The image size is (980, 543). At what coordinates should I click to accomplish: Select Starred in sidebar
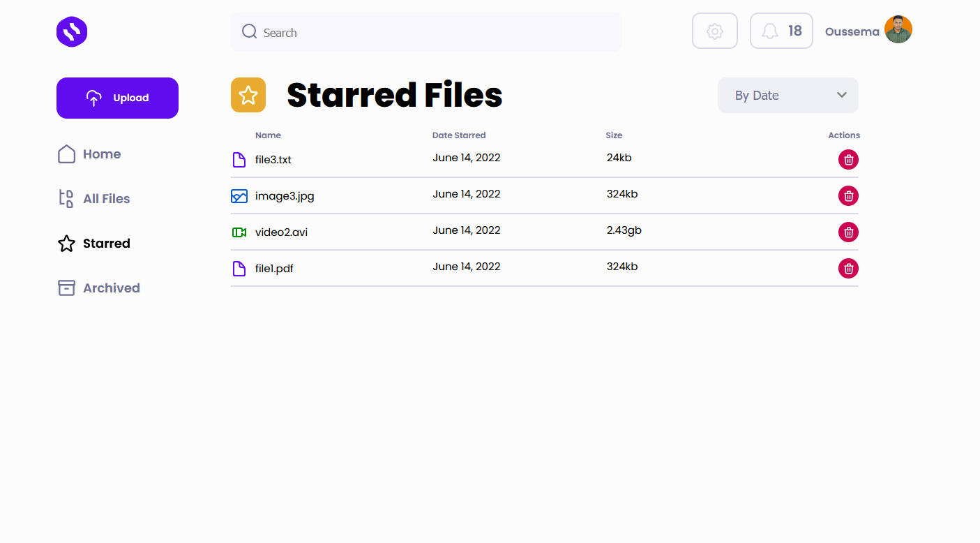[93, 244]
